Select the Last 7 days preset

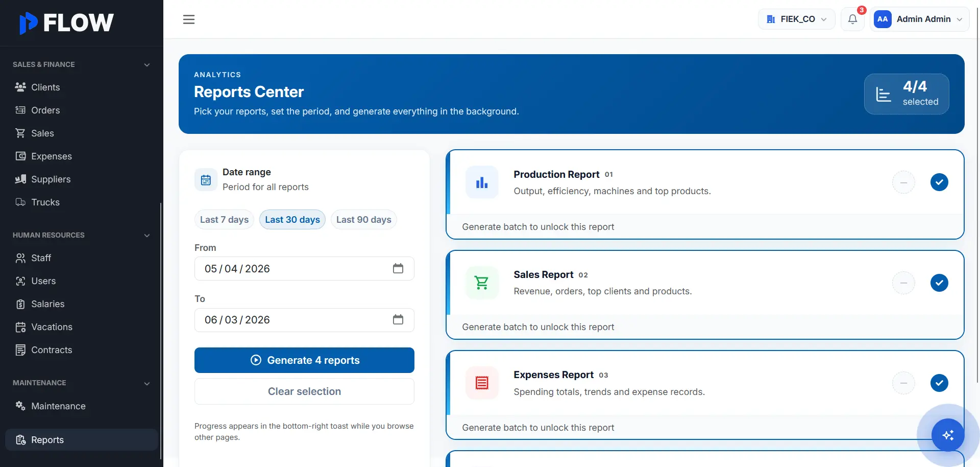tap(224, 219)
